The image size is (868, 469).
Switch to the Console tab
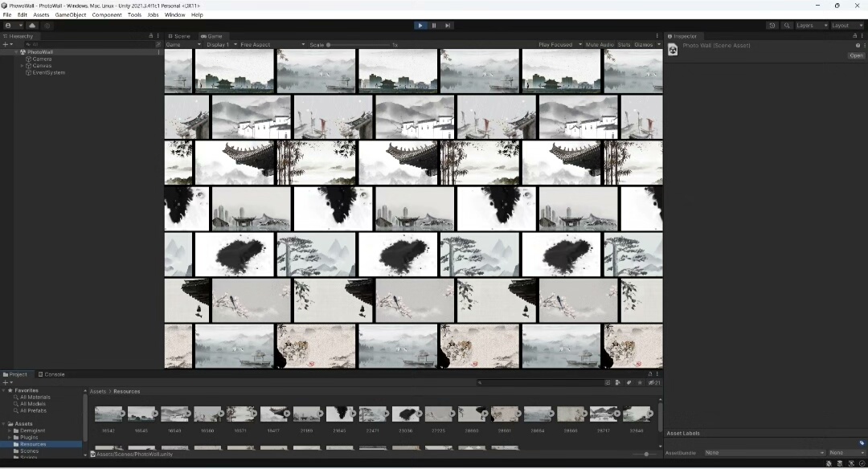click(52, 374)
